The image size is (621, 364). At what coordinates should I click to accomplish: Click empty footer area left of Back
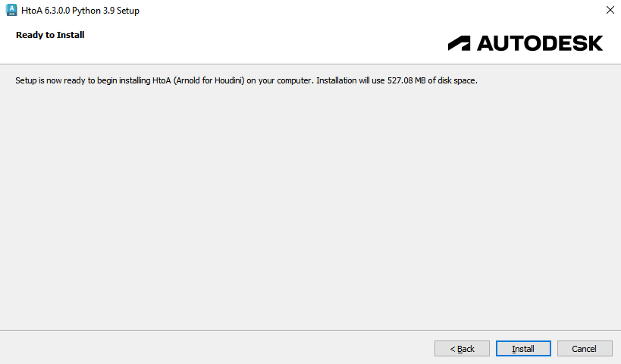pos(212,348)
